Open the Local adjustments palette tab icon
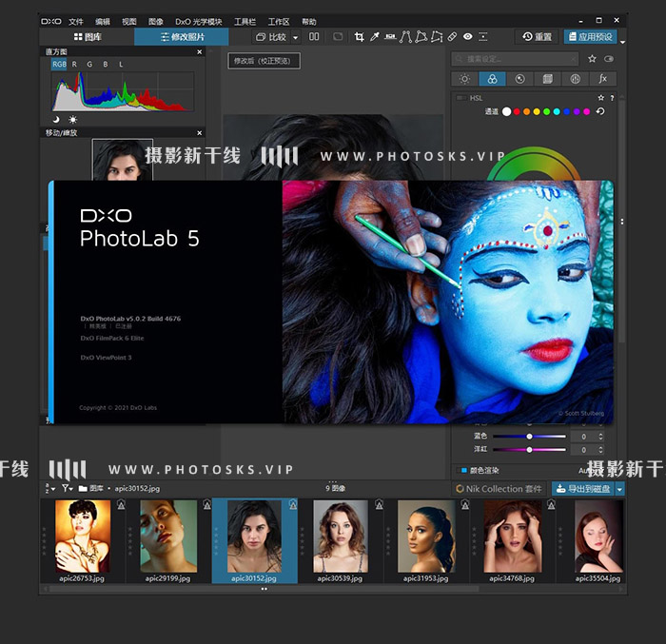This screenshot has height=644, width=666. tap(575, 79)
